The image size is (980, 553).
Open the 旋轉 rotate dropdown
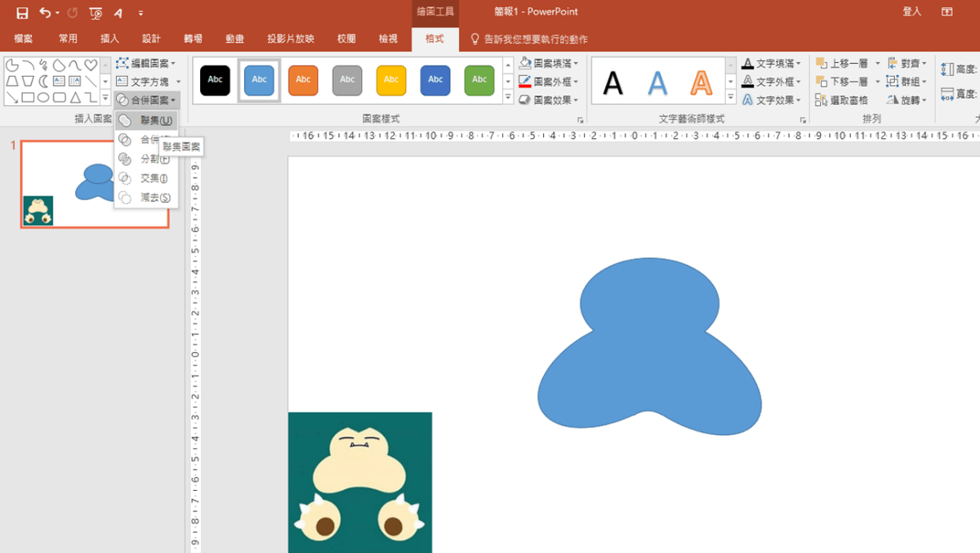coord(906,100)
